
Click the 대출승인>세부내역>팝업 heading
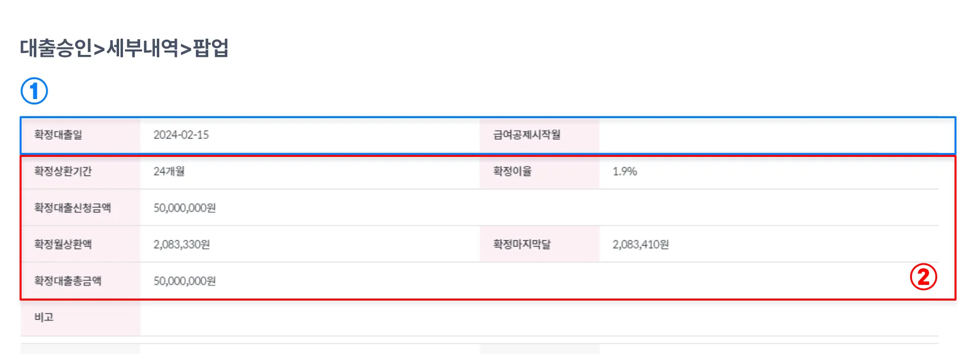(124, 48)
